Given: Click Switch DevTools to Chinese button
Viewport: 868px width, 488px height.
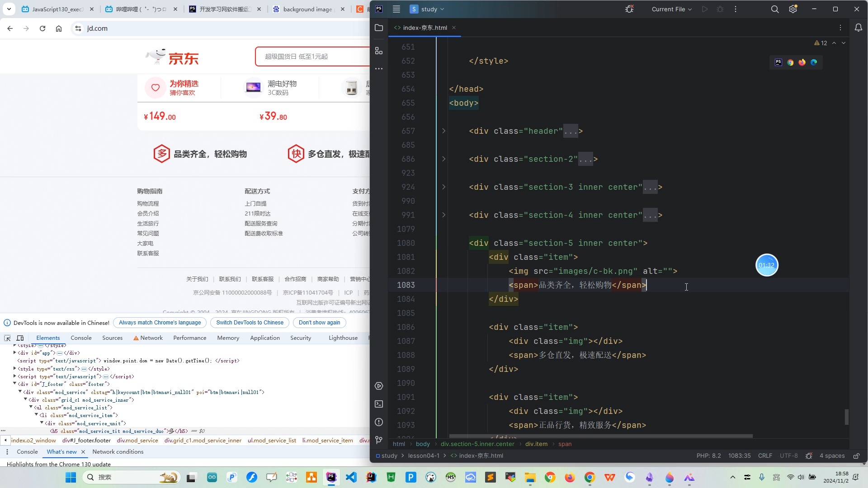Looking at the screenshot, I should click(250, 323).
